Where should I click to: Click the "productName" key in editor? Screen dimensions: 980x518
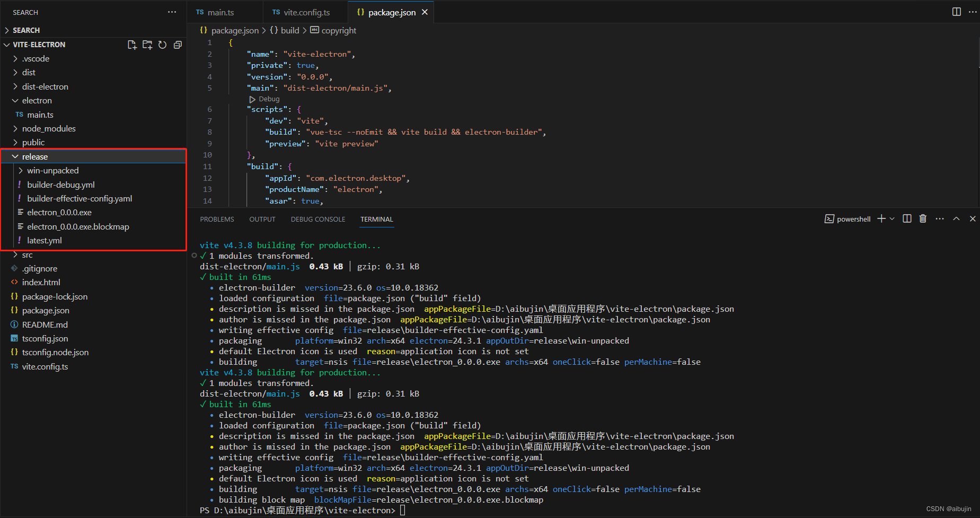tap(295, 189)
